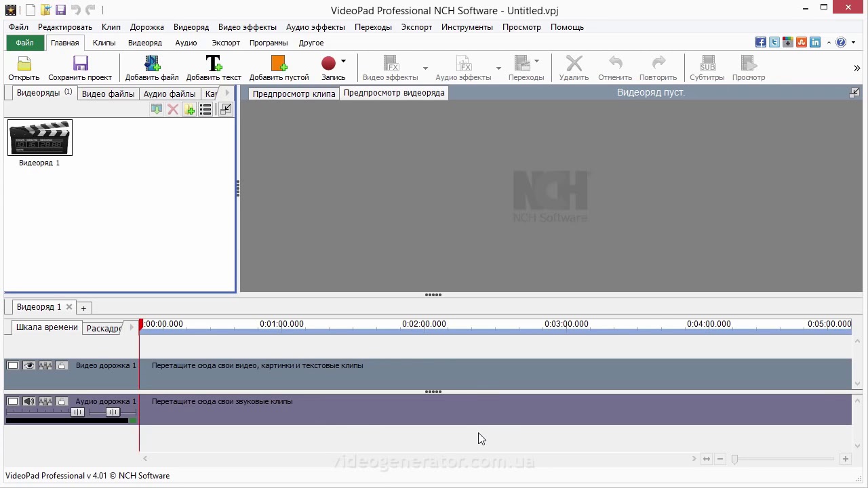The height and width of the screenshot is (488, 868).
Task: Click the Открыть folder icon
Action: (x=24, y=64)
